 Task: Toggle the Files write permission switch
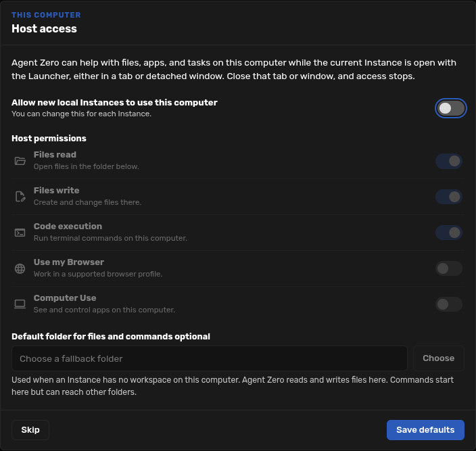point(449,197)
